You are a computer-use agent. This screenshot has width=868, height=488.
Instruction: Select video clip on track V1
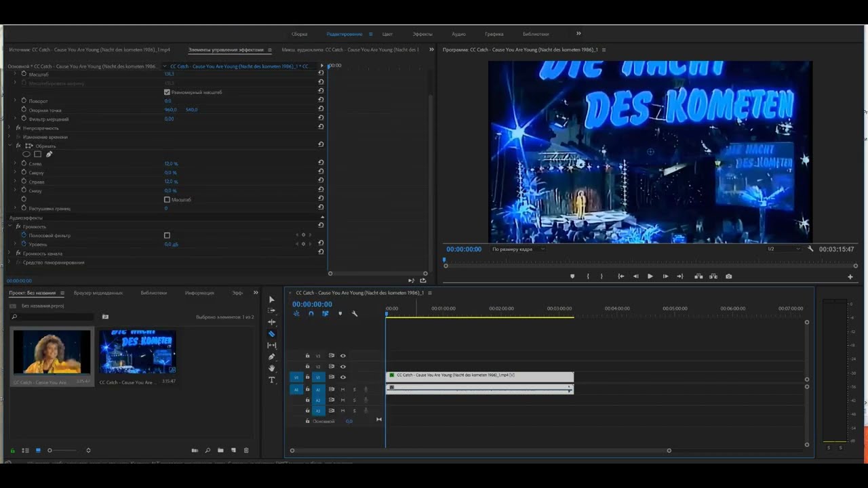(479, 376)
